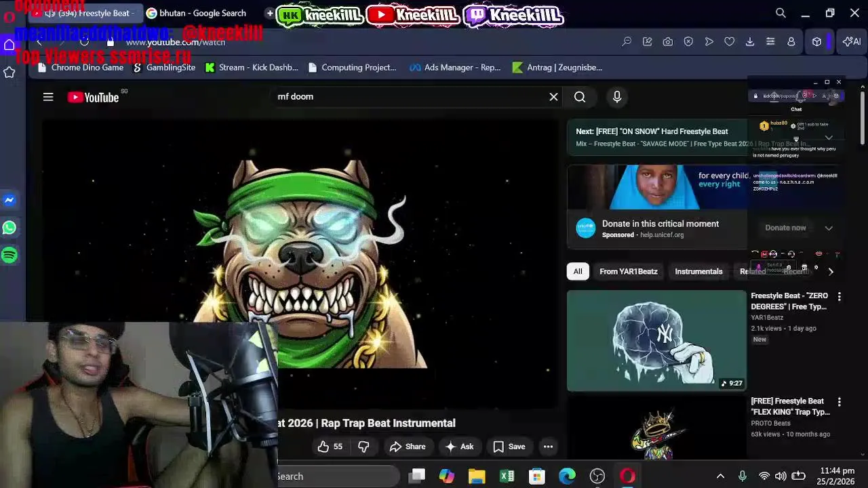Submit YouTube search with magnifier button
This screenshot has height=488, width=868.
point(580,97)
